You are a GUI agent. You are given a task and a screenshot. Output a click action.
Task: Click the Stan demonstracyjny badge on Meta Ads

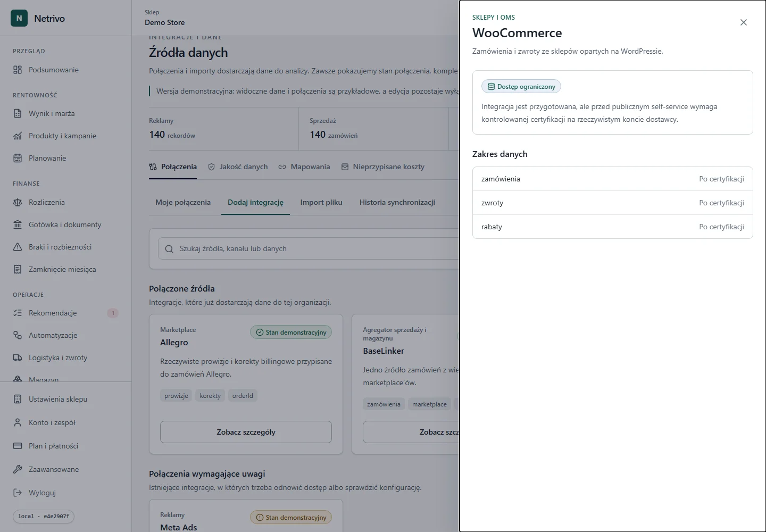[x=291, y=517]
